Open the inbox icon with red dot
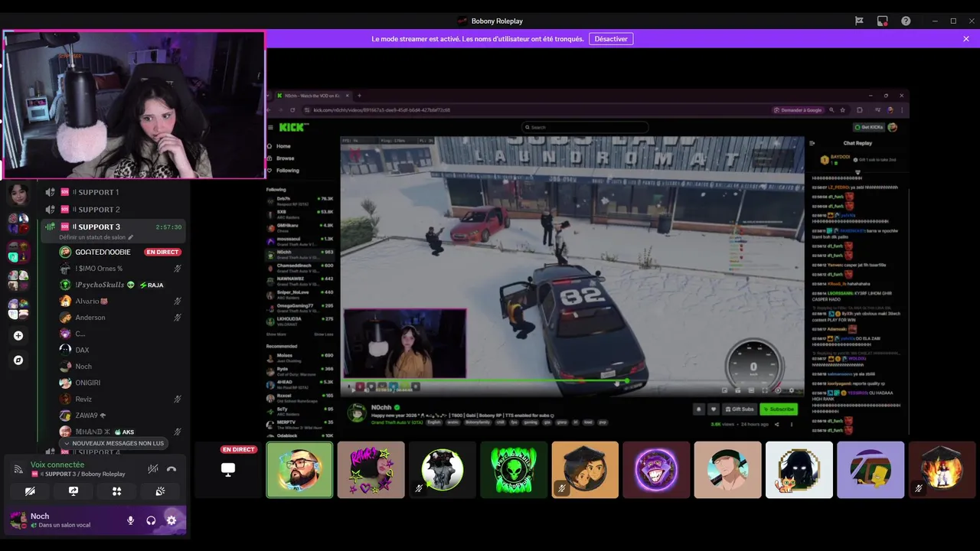 click(883, 21)
